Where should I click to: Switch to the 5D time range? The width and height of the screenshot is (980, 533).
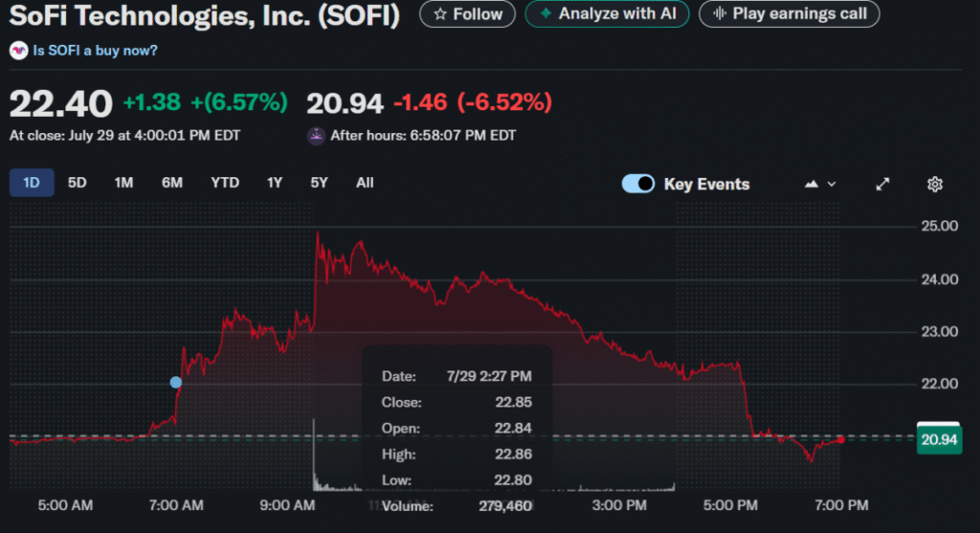(x=78, y=183)
